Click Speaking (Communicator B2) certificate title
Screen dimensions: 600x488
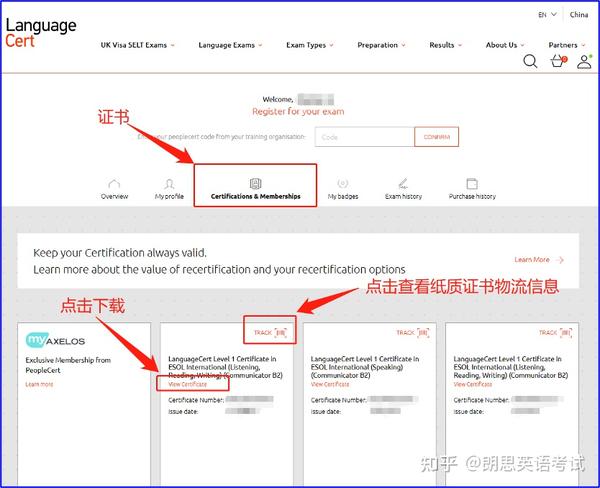click(x=365, y=367)
